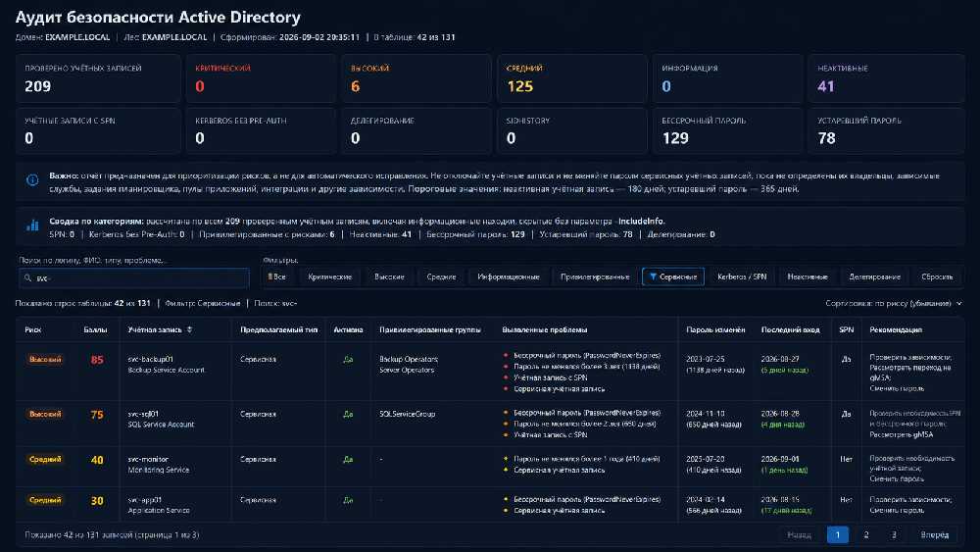Image resolution: width=980 pixels, height=552 pixels.
Task: Apply the Делегирование filter
Action: click(874, 276)
